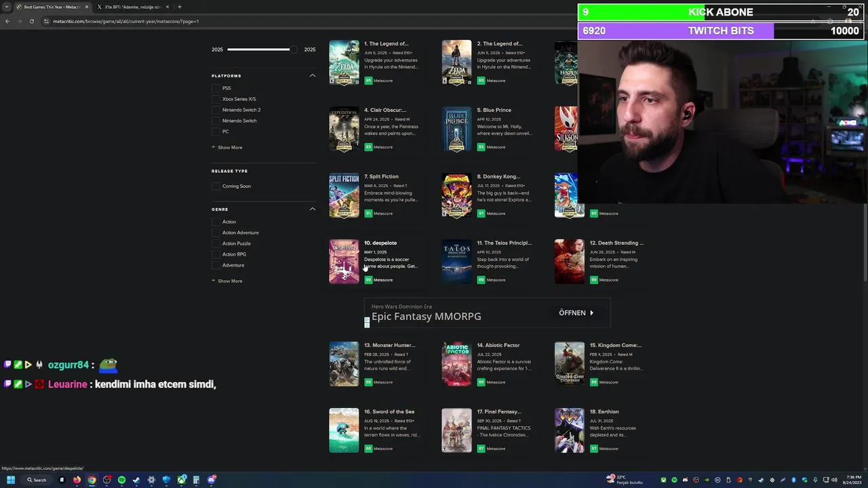Click the Discord icon in the system tray
Screen dimensions: 868x488
685,480
